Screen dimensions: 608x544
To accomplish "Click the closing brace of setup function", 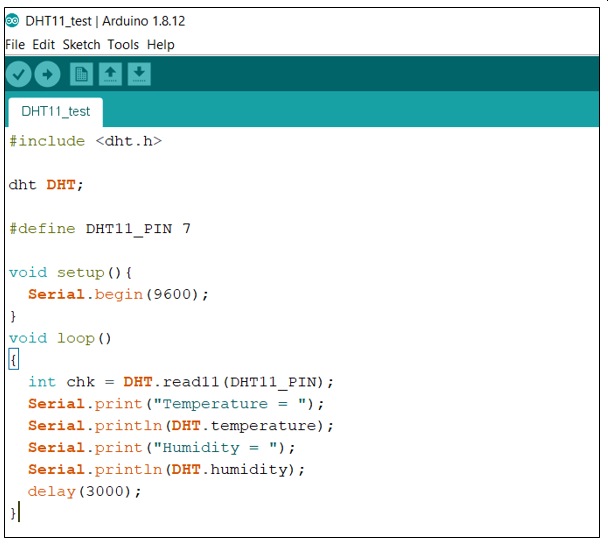I will (x=13, y=316).
